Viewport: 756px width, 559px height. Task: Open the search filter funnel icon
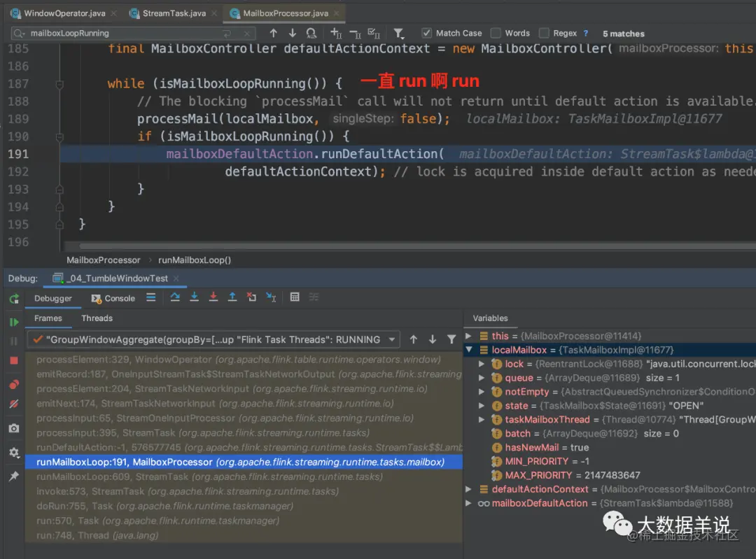pos(398,34)
